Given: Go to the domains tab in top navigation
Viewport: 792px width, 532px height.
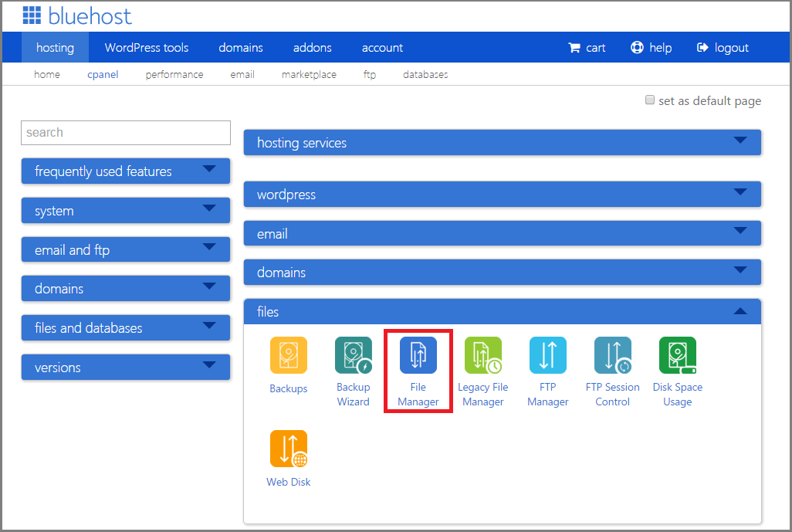Looking at the screenshot, I should [241, 48].
